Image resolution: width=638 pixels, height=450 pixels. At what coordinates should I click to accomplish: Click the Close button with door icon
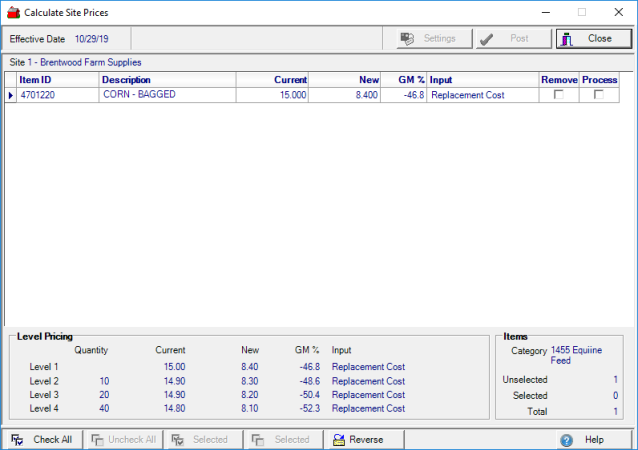[x=594, y=39]
